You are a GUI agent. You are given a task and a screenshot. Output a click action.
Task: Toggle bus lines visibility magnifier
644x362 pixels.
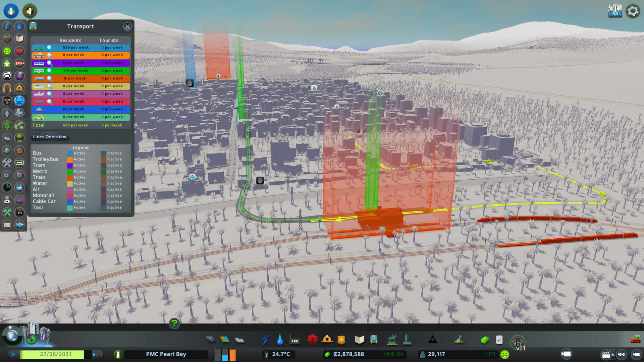coord(49,48)
